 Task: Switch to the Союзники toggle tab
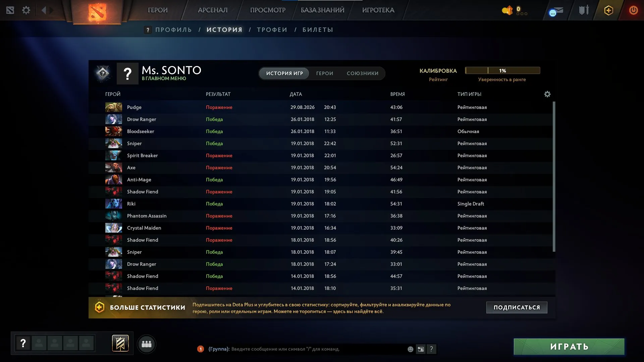pos(363,73)
